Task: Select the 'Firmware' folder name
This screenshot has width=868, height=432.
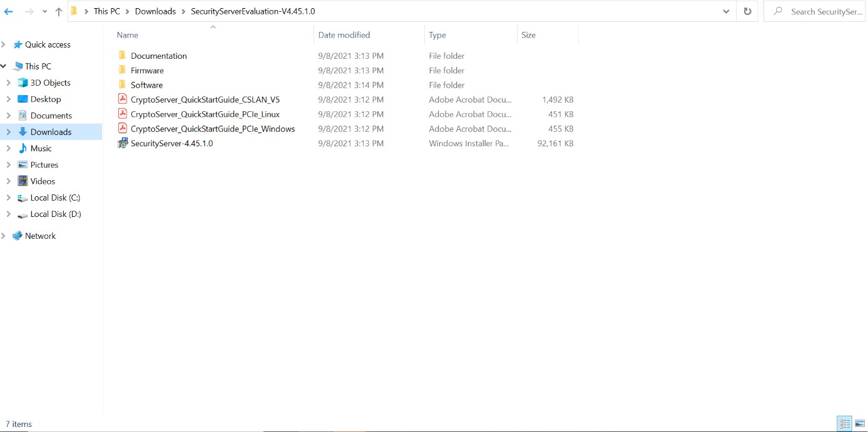Action: [147, 71]
